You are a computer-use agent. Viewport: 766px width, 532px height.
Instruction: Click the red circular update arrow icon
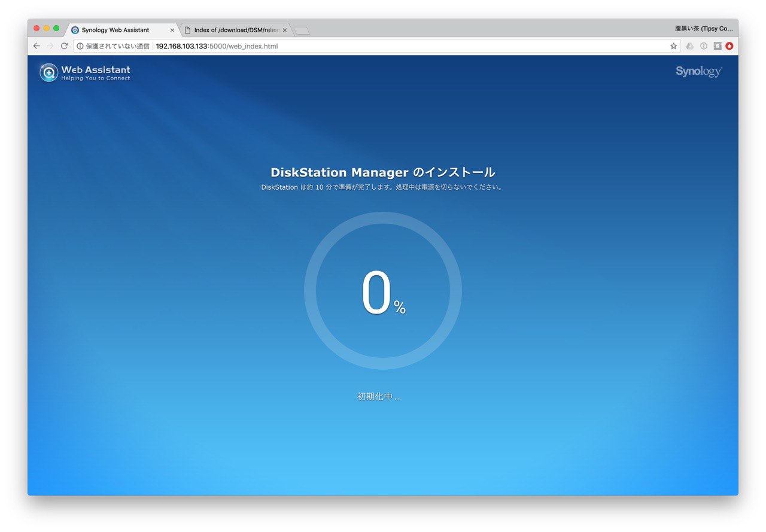[729, 46]
